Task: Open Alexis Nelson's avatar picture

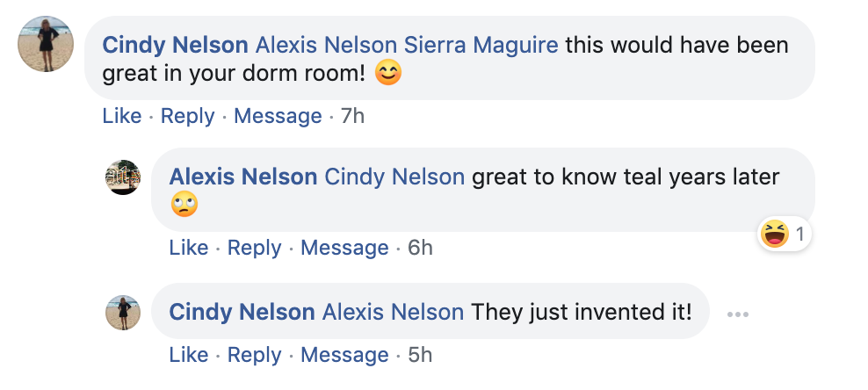Action: pyautogui.click(x=123, y=177)
